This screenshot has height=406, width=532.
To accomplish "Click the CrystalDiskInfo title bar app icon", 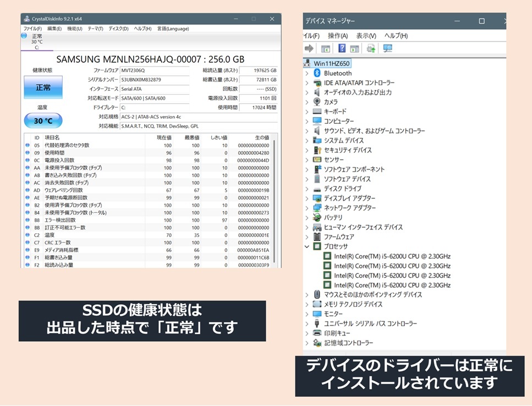I will click(26, 19).
